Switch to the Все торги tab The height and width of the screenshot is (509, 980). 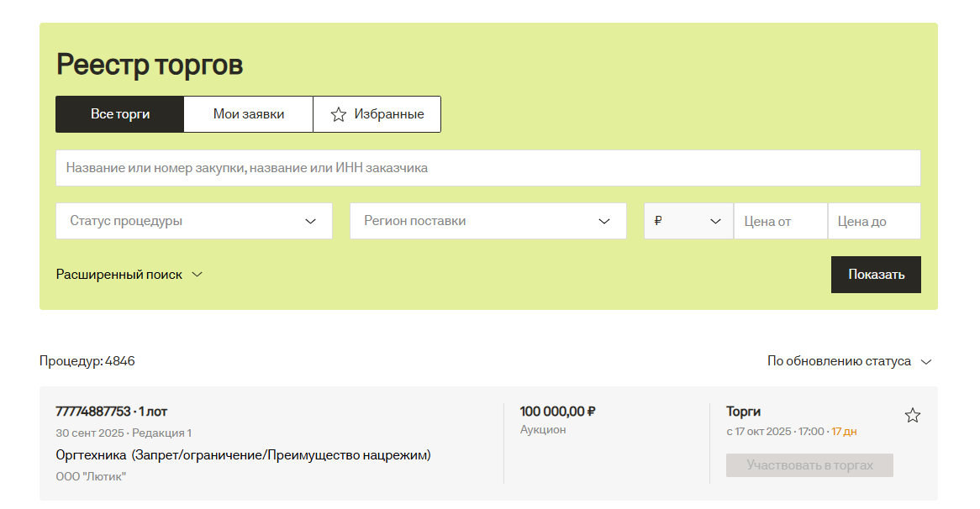[x=120, y=114]
